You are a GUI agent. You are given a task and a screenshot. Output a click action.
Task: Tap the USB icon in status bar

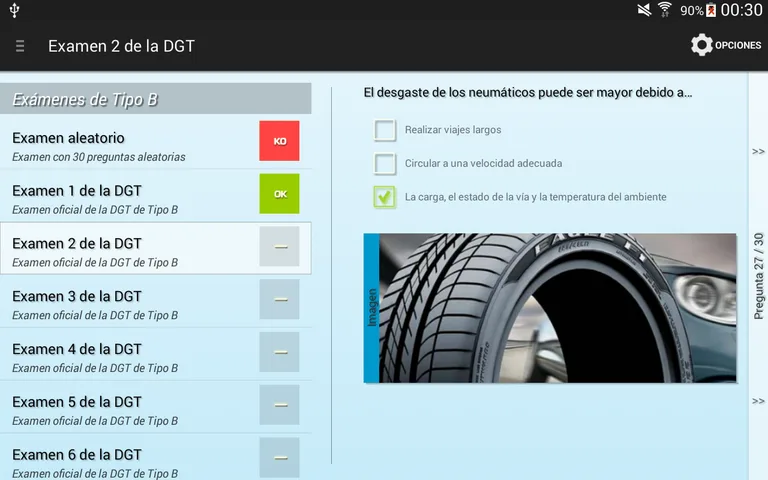(x=14, y=10)
